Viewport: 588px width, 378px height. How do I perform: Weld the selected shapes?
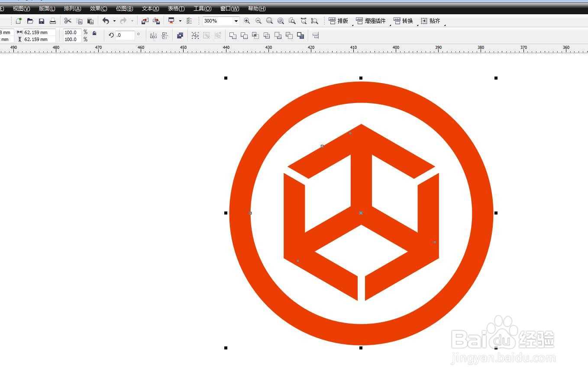point(233,35)
